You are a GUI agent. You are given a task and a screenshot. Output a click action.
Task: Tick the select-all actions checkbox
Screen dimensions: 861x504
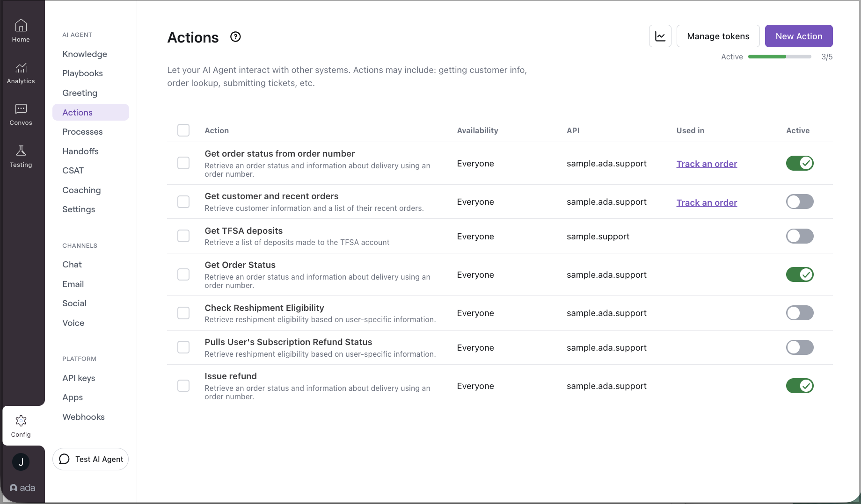183,130
